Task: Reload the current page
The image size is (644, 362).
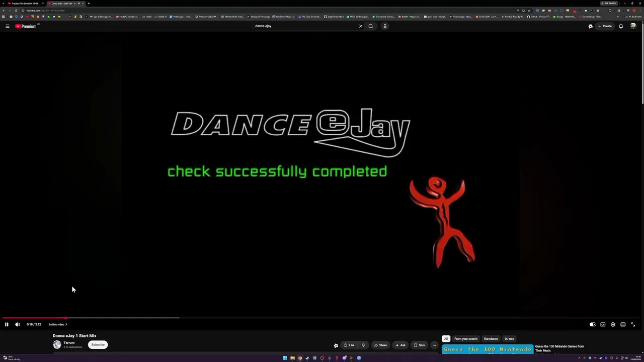Action: coord(16,11)
